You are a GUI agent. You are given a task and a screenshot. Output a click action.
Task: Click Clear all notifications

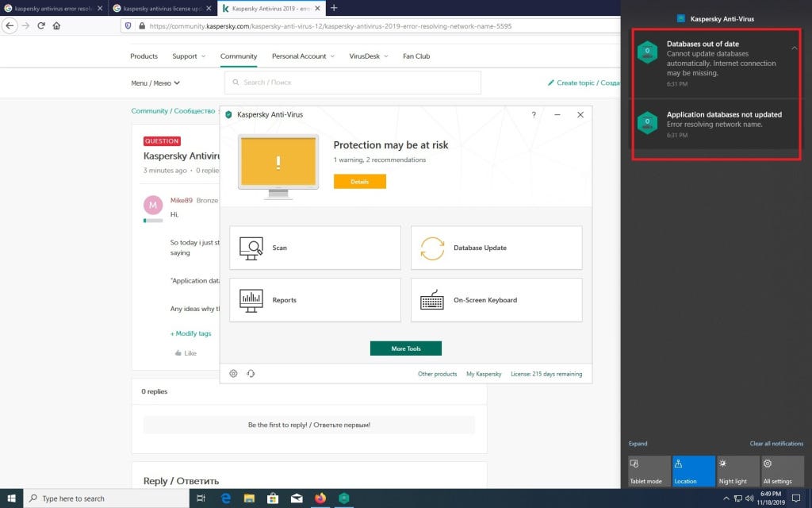pos(776,444)
